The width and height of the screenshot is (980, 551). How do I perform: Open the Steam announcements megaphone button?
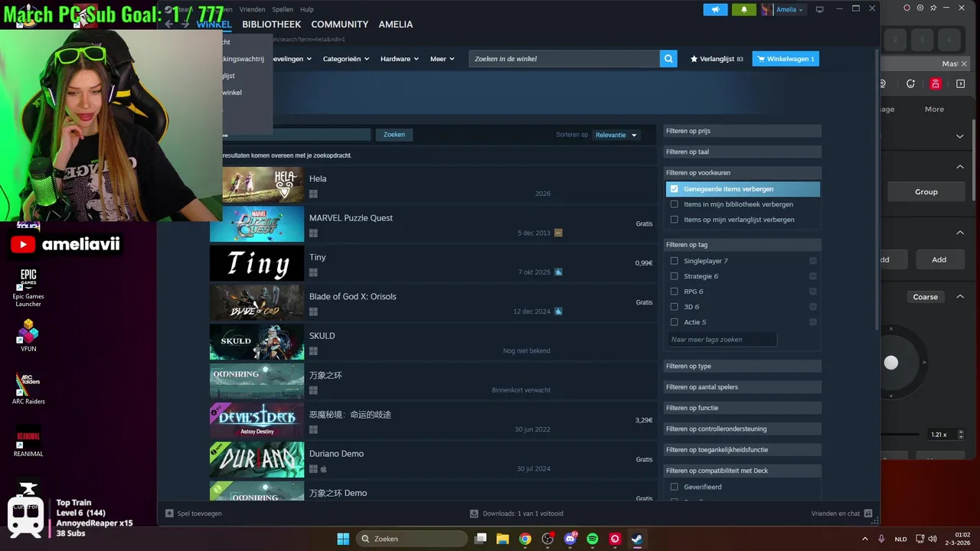(x=715, y=9)
